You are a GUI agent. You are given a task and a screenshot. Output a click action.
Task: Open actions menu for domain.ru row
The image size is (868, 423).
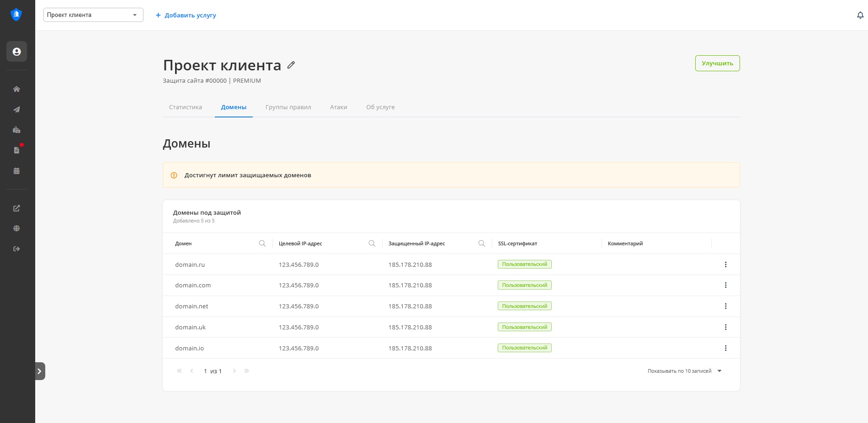(x=725, y=264)
